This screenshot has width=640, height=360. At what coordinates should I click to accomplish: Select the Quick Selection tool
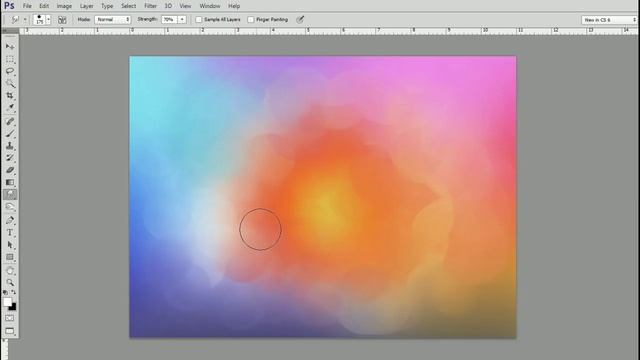10,84
